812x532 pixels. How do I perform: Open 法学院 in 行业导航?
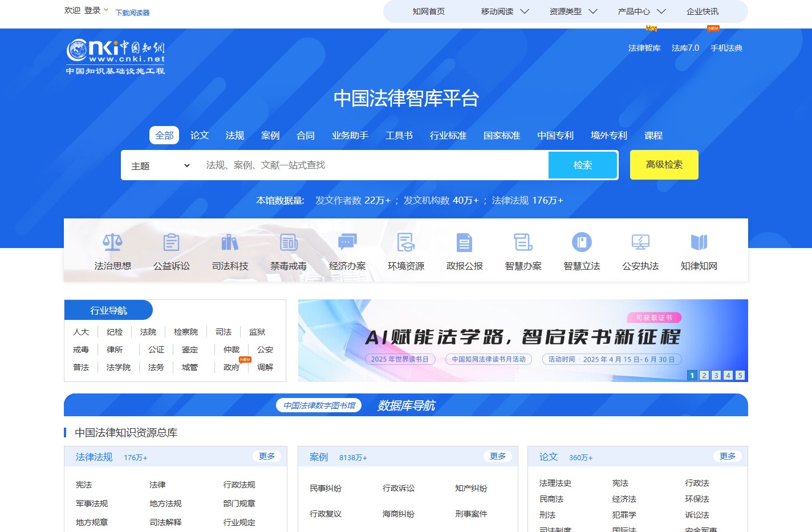point(119,367)
